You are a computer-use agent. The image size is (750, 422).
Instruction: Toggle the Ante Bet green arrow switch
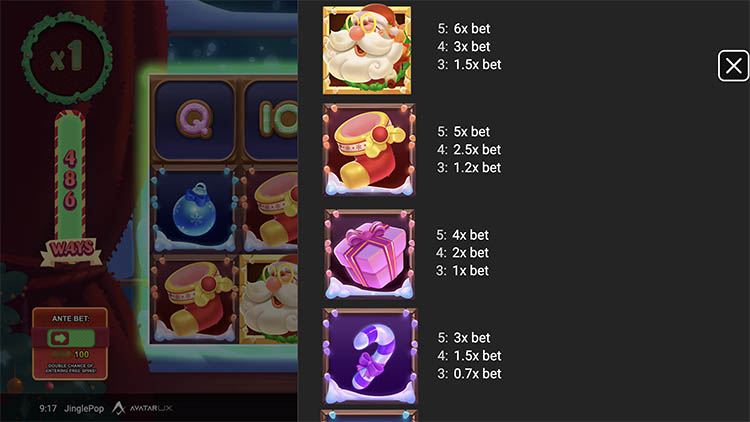click(71, 338)
